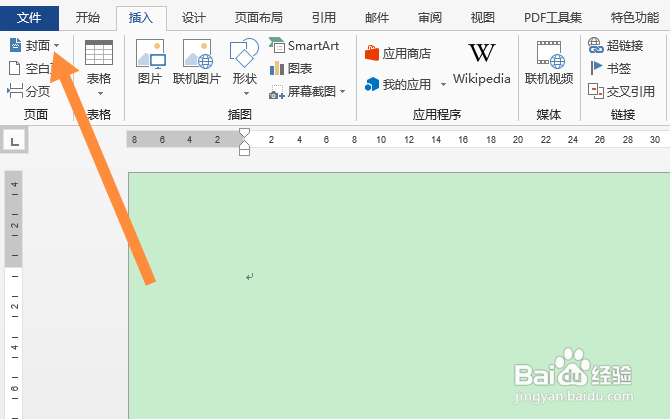Screen dimensions: 670x419
Task: Switch to the Page Layout (页面布局) tab
Action: coord(259,18)
